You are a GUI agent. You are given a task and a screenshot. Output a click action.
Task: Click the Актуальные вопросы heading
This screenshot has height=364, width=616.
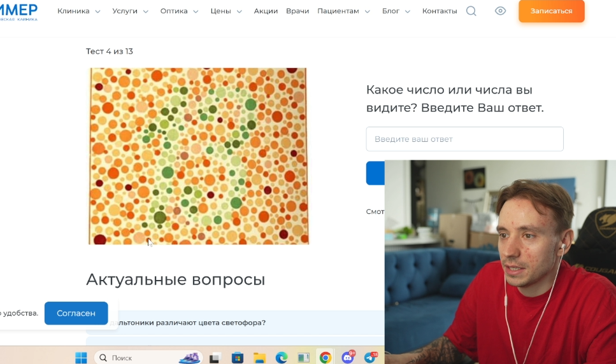click(176, 279)
